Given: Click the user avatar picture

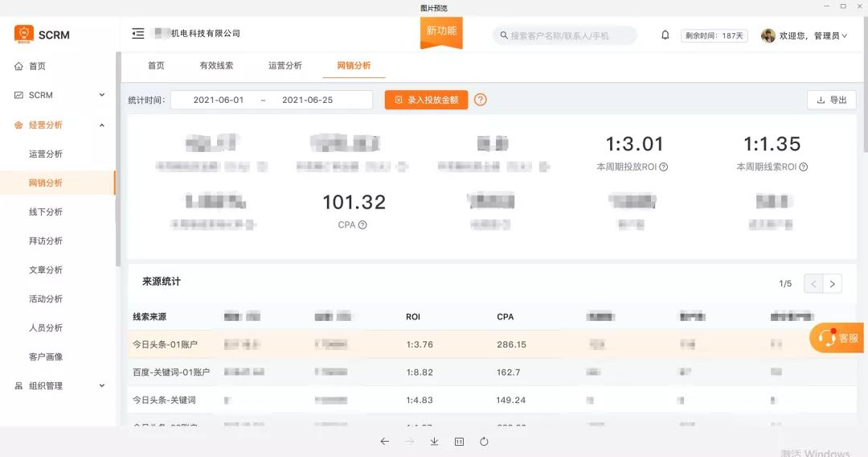Looking at the screenshot, I should point(768,35).
